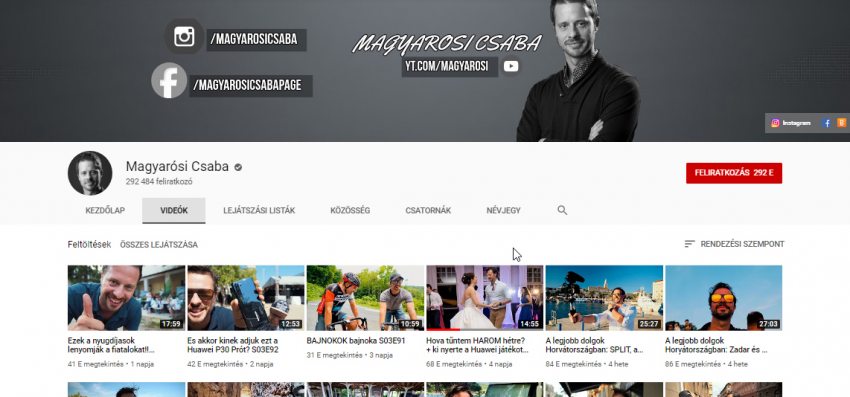This screenshot has height=397, width=850.
Task: Open the Huawei P30 Pro video thumbnail
Action: click(246, 298)
